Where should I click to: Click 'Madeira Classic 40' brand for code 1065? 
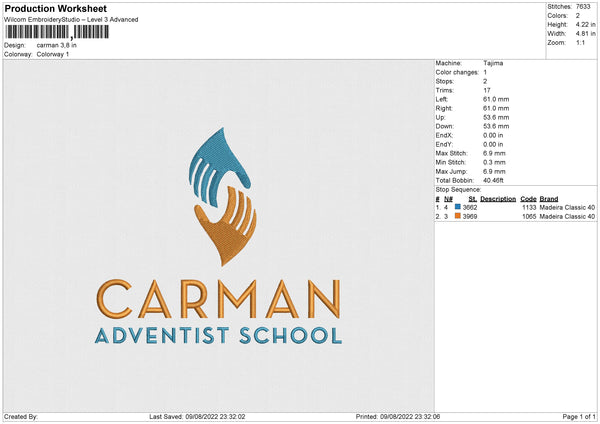[x=567, y=217]
